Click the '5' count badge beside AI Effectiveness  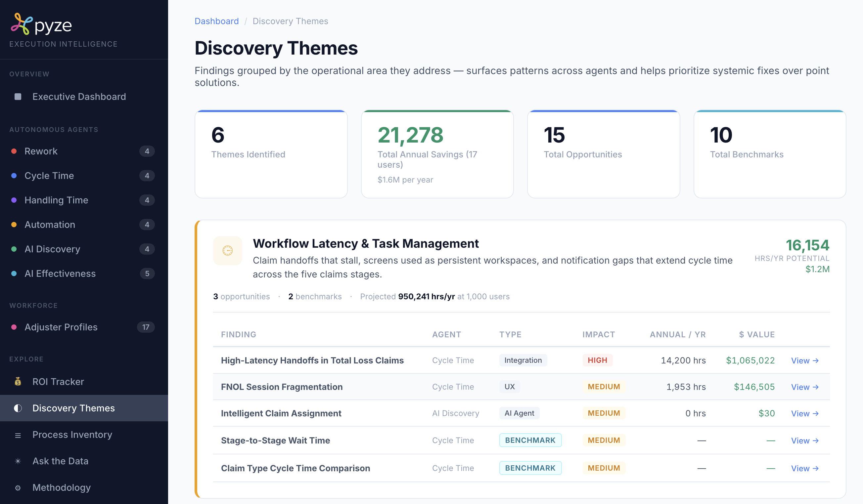coord(147,273)
